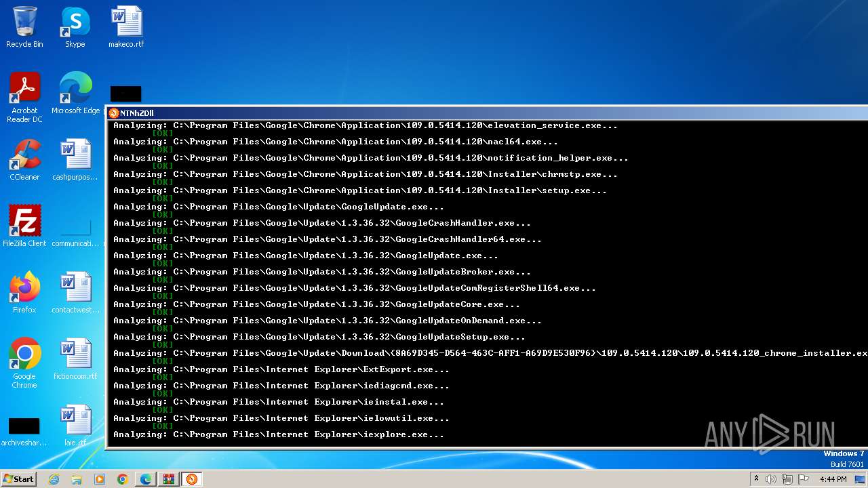The height and width of the screenshot is (488, 868).
Task: Select the contactwest... rtf document
Action: pyautogui.click(x=75, y=293)
